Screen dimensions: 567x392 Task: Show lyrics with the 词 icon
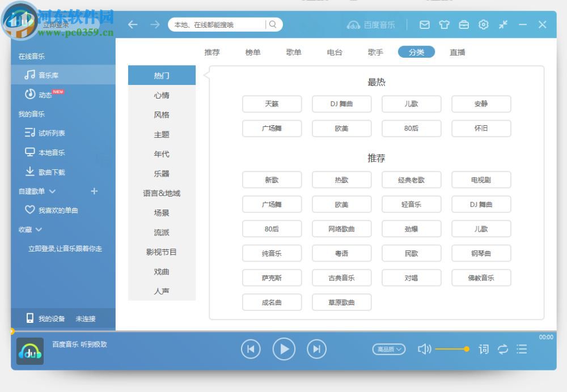click(484, 350)
